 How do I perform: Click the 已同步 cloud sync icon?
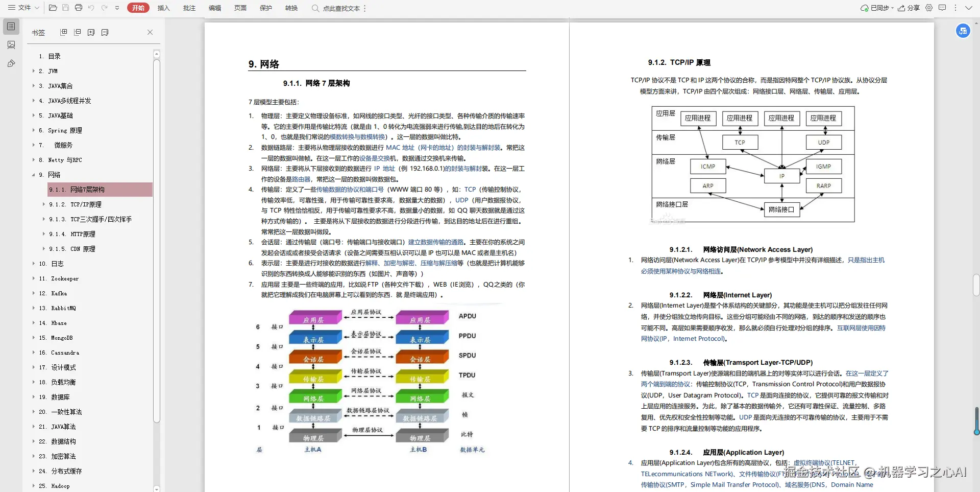(x=865, y=8)
